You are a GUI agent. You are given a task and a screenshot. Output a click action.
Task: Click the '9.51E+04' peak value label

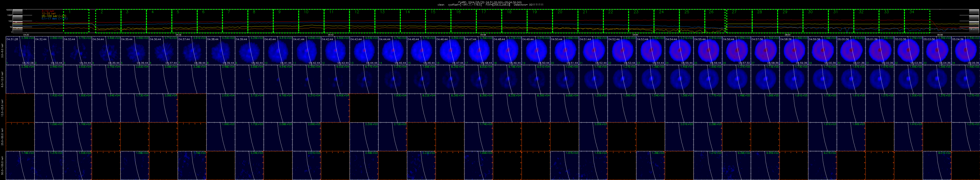click(x=544, y=67)
